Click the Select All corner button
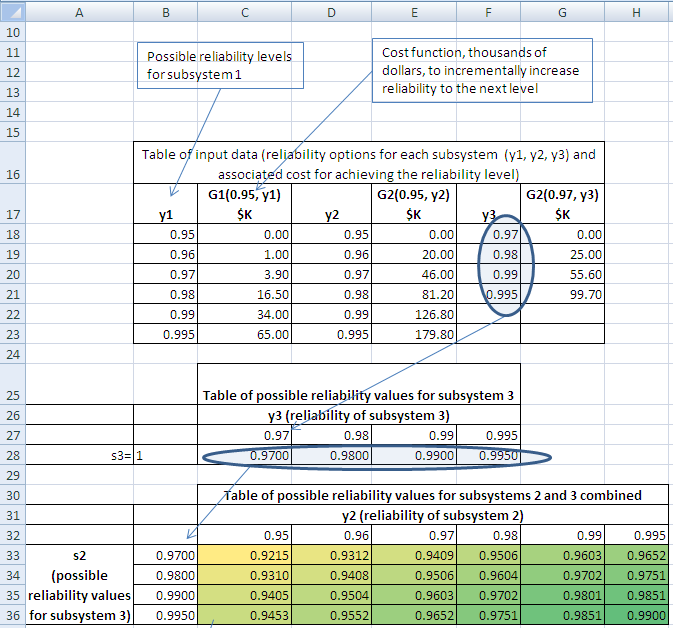The height and width of the screenshot is (628, 673). 13,12
